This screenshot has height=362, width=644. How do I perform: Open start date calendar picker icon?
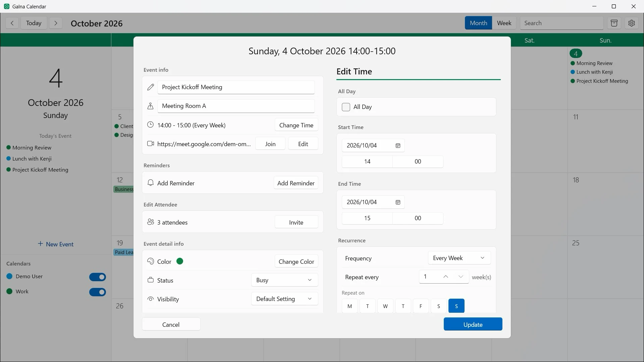pyautogui.click(x=398, y=145)
